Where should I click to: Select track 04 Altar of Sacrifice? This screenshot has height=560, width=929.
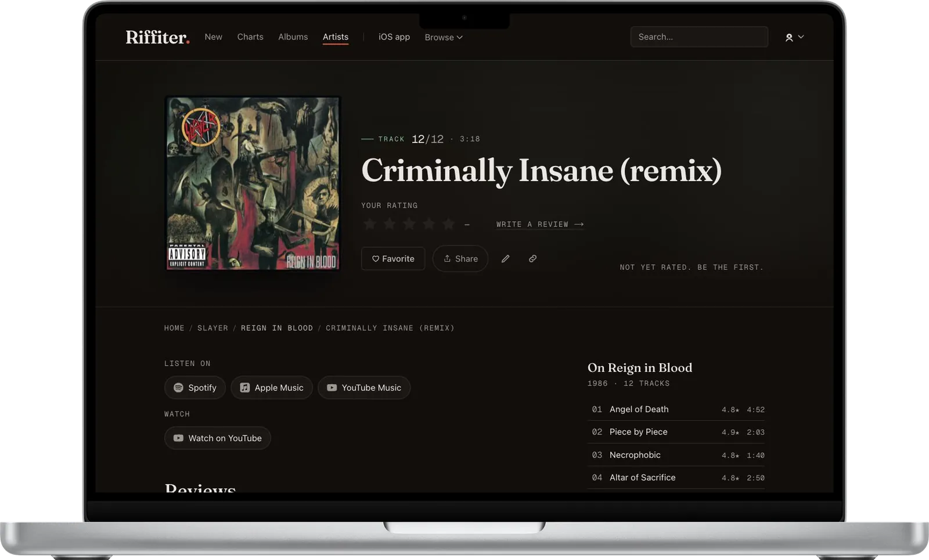tap(676, 478)
